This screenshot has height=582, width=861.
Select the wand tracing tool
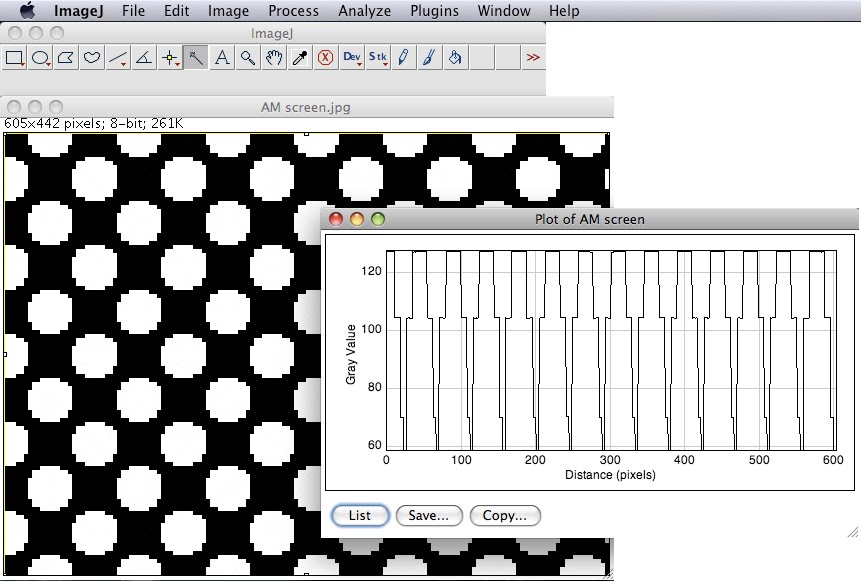point(196,57)
